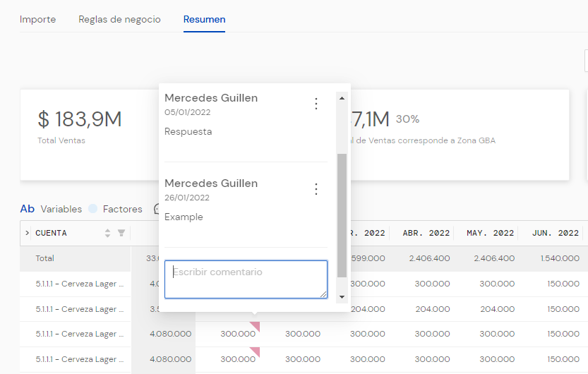Expand the CUENTA column chevron
Image resolution: width=588 pixels, height=374 pixels.
(x=27, y=233)
